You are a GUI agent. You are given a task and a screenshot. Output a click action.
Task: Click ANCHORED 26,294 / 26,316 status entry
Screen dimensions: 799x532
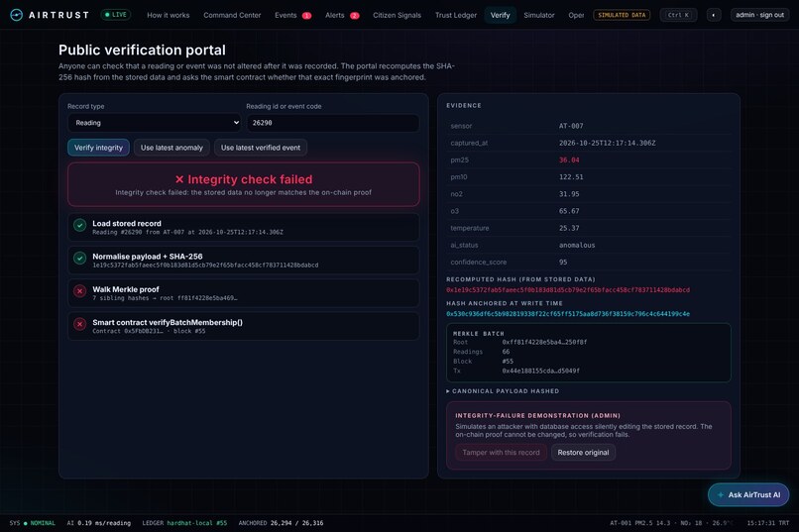click(281, 523)
